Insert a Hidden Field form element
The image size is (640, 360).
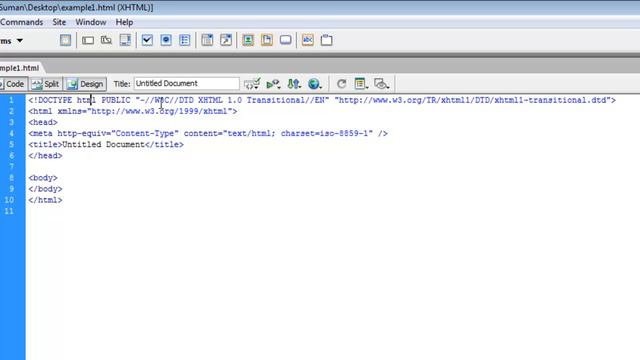[107, 40]
